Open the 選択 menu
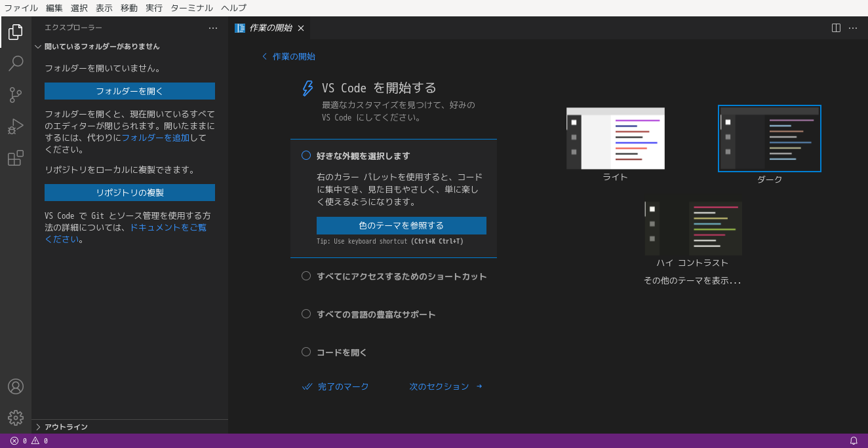Image resolution: width=868 pixels, height=448 pixels. pos(79,8)
